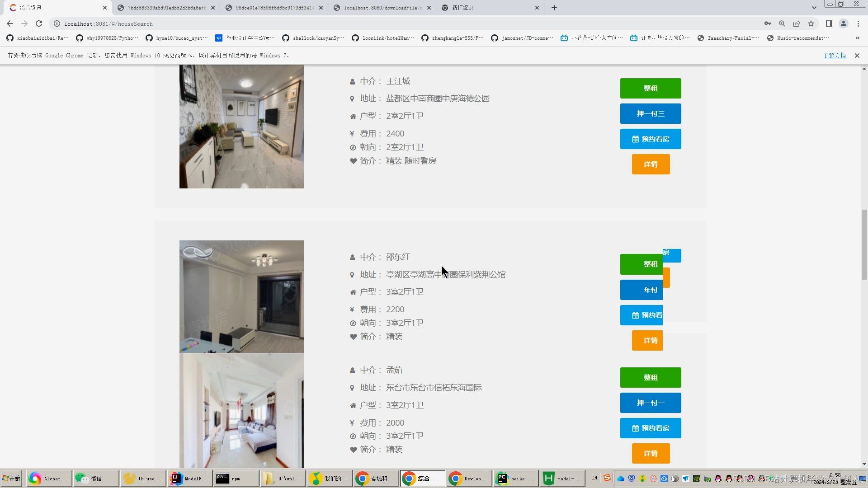Viewport: 868px width, 488px height.
Task: Click the 王江城 apartment photo thumbnail
Action: [241, 127]
